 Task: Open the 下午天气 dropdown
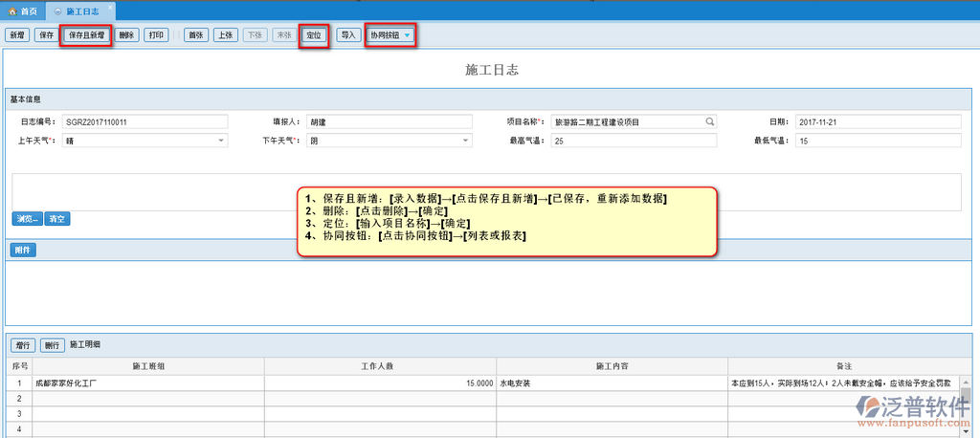[x=466, y=141]
